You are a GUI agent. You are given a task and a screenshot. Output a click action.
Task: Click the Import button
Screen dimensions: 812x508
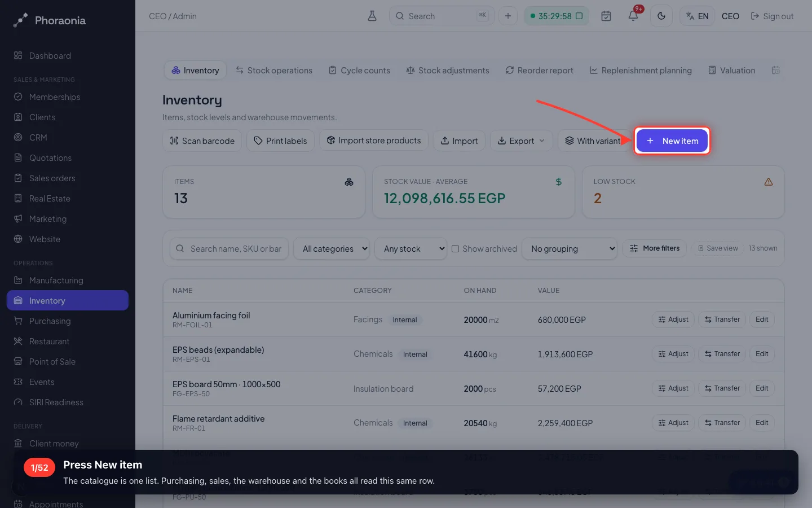459,141
